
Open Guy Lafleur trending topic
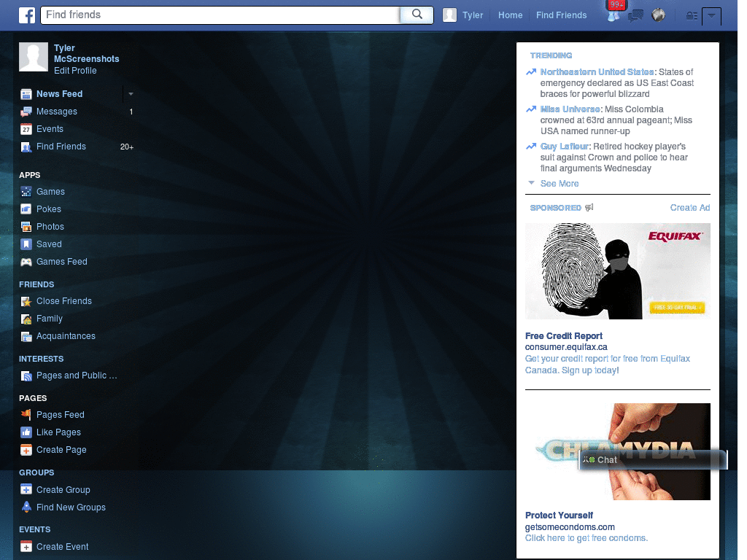[x=564, y=147]
